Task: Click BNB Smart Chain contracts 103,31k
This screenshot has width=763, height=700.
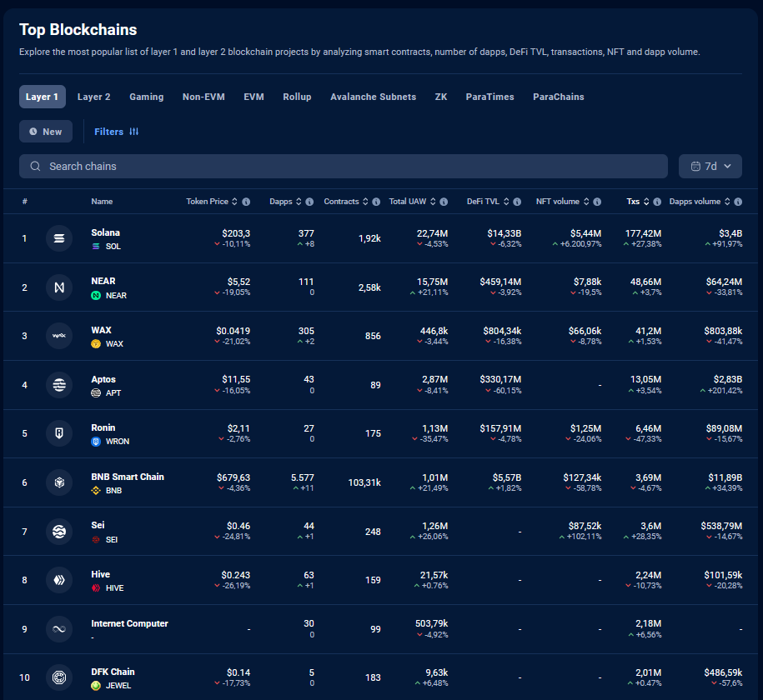Action: pos(364,482)
